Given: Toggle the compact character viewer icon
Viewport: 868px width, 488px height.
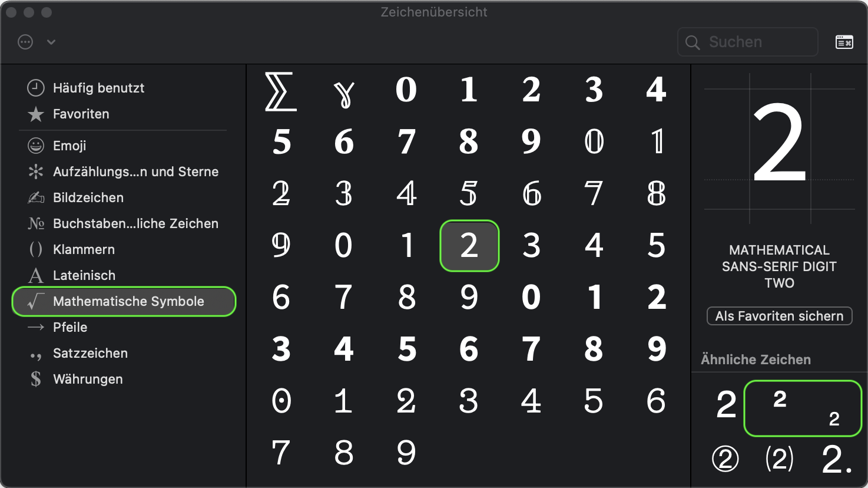Looking at the screenshot, I should click(x=844, y=42).
